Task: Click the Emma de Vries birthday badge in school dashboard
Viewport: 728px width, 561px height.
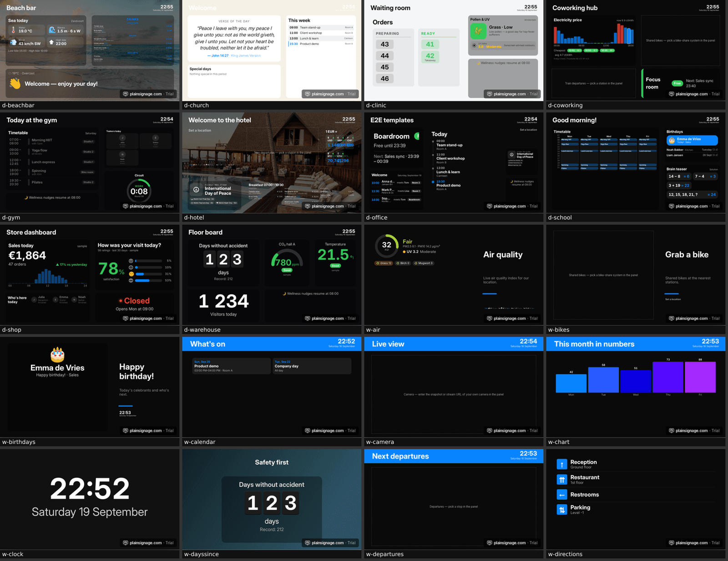Action: tap(692, 140)
